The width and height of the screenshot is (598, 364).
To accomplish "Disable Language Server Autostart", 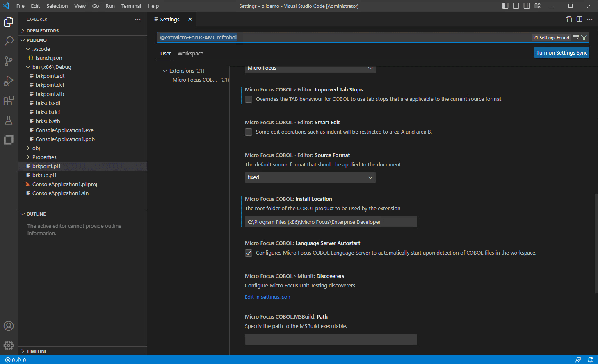I will (x=248, y=253).
